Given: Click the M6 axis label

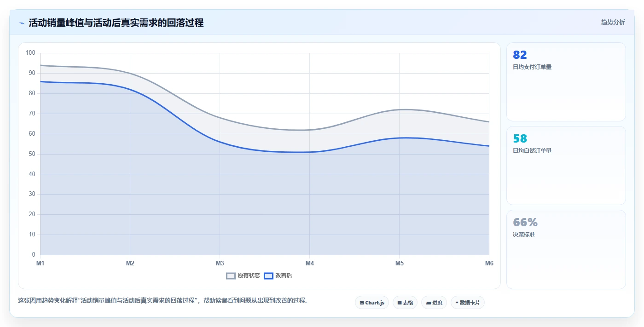Looking at the screenshot, I should tap(489, 264).
